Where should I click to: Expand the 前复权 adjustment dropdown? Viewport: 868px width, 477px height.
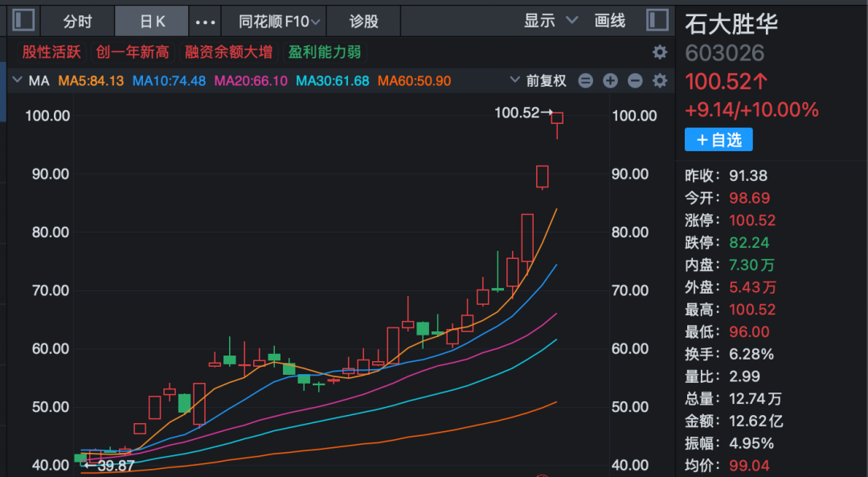click(x=538, y=80)
